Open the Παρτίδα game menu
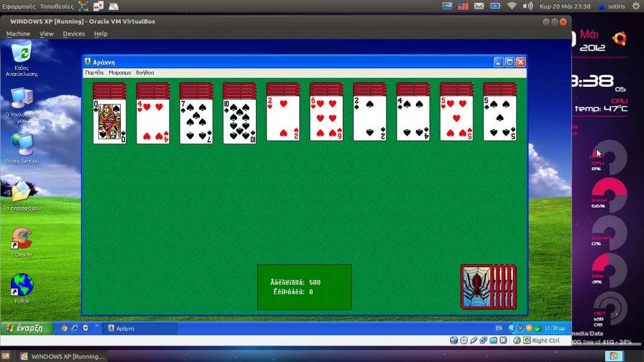 point(94,72)
